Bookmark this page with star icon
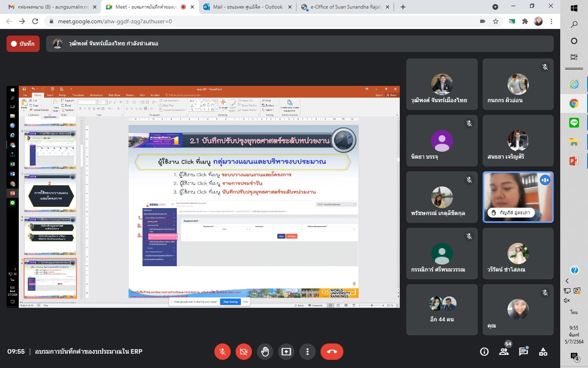 coord(496,21)
